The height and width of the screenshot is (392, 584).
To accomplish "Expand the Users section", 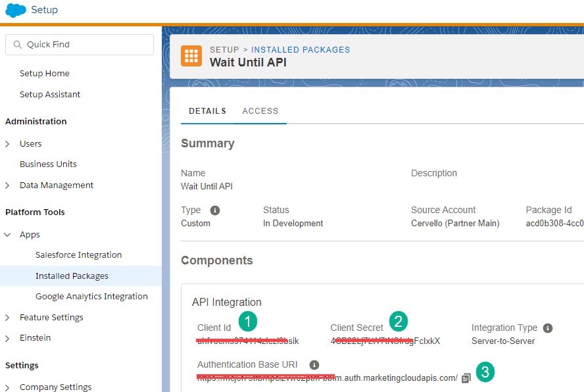I will click(x=8, y=144).
